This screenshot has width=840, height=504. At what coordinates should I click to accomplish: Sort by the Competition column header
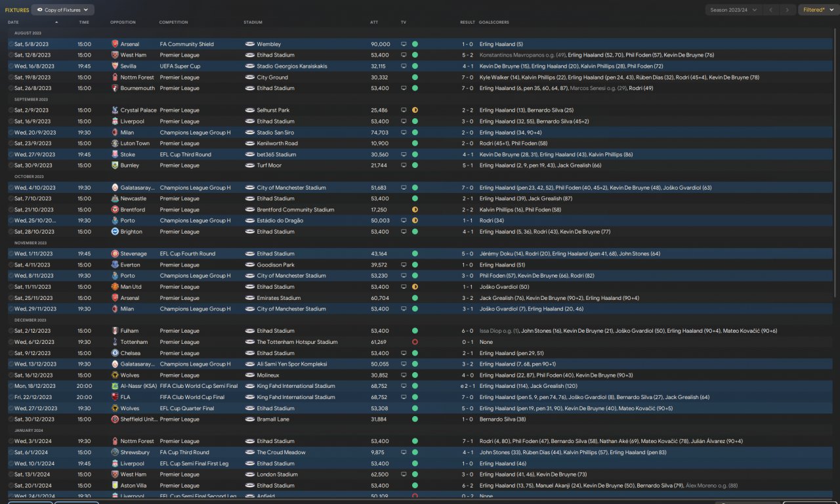pos(173,22)
